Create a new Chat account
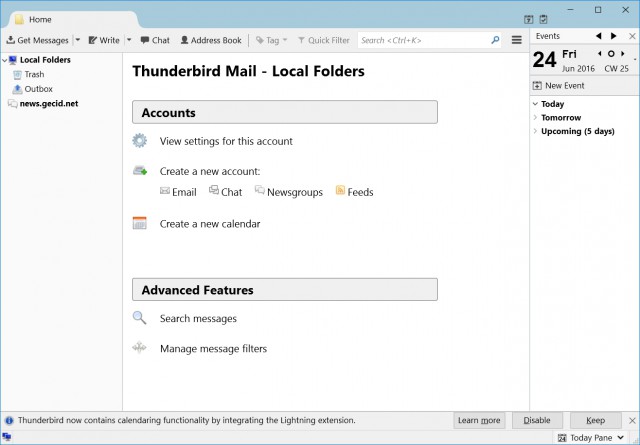 tap(226, 192)
